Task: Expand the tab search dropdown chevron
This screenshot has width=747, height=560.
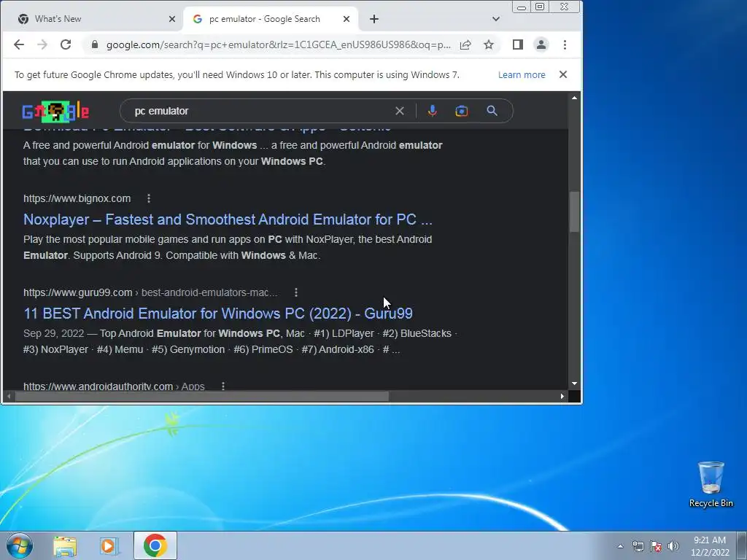Action: click(496, 19)
